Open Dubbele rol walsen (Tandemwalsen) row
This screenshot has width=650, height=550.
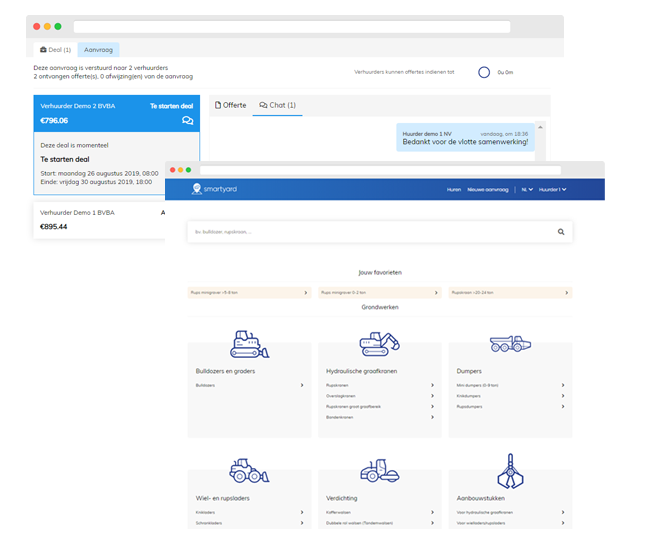click(x=380, y=523)
